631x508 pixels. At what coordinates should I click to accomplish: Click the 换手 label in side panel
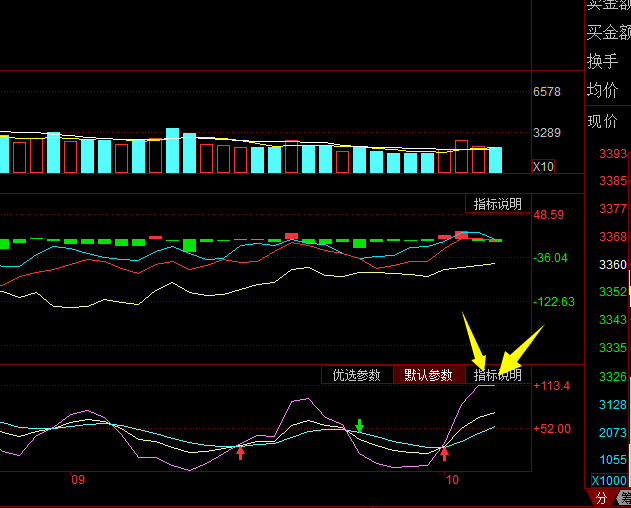[x=603, y=61]
